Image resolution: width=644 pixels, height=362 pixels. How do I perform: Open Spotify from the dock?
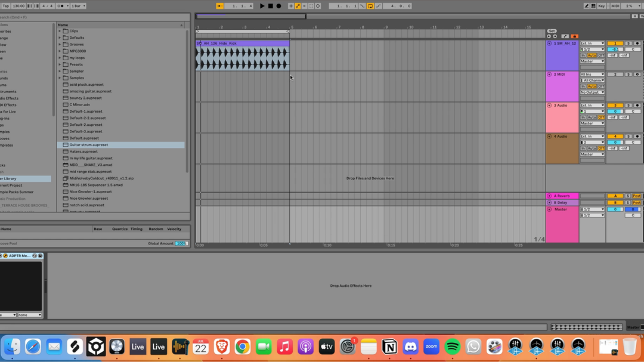(453, 346)
